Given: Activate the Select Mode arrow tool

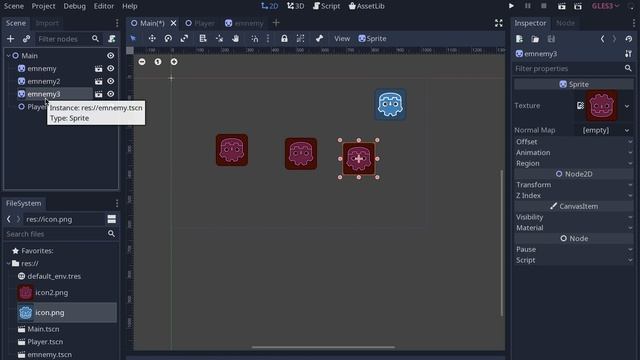Looking at the screenshot, I should pos(133,38).
